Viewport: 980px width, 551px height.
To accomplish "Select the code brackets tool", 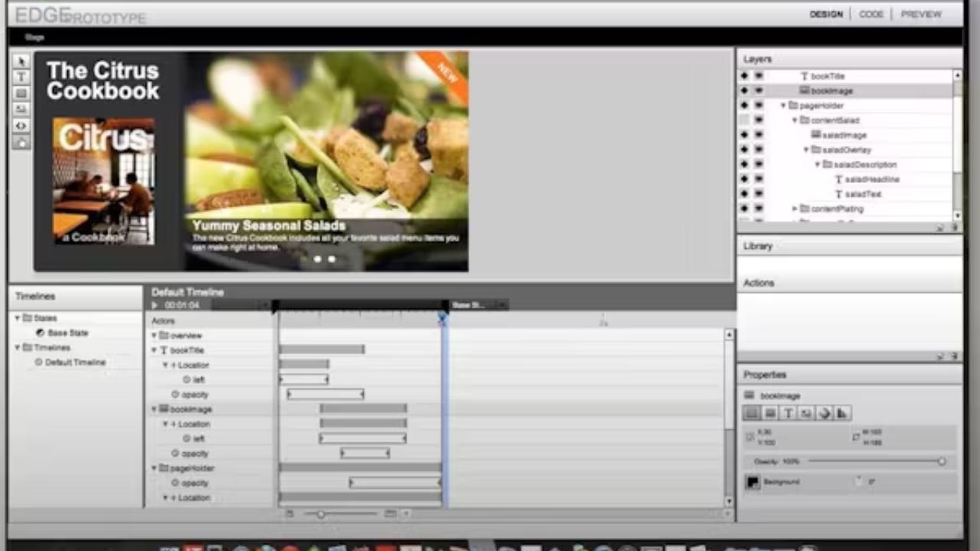I will coord(21,126).
